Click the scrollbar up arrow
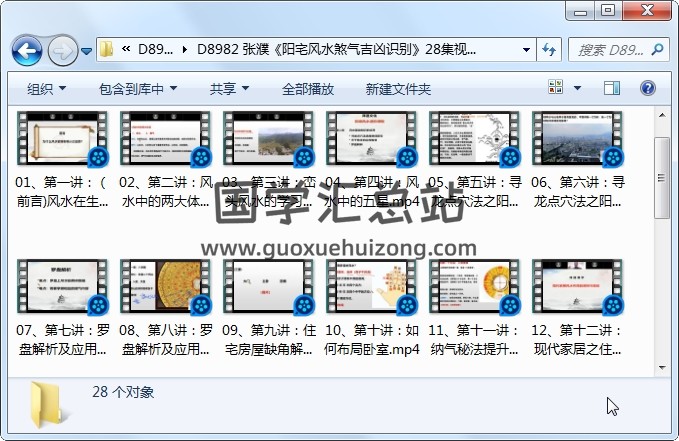This screenshot has width=679, height=441. tap(662, 115)
